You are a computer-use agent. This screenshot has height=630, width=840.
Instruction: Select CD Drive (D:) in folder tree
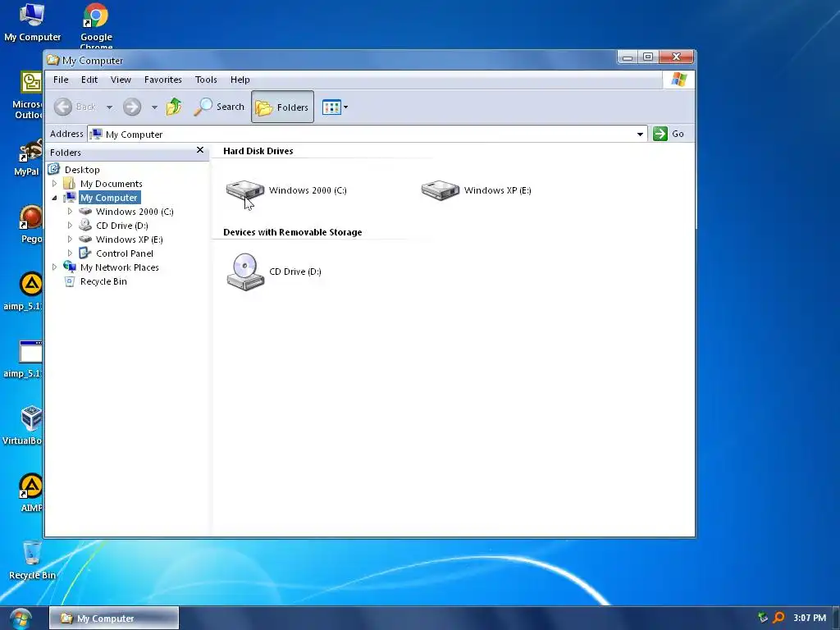coord(121,226)
